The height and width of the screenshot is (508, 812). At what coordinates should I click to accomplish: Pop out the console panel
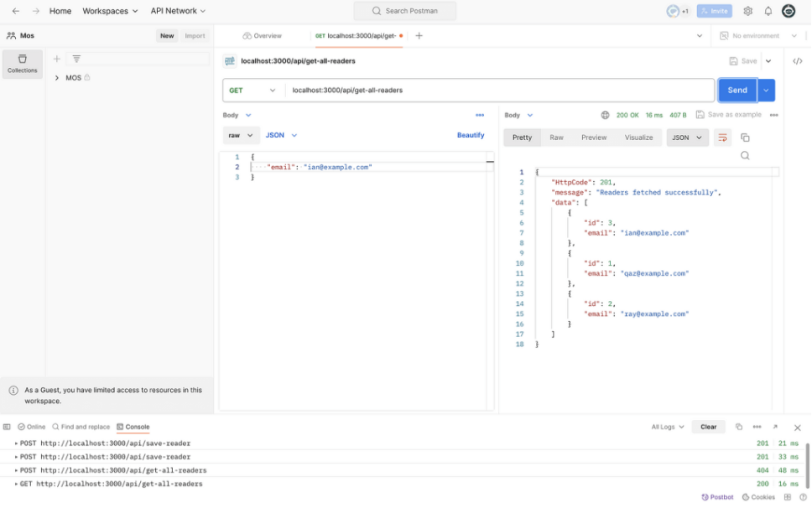(775, 427)
